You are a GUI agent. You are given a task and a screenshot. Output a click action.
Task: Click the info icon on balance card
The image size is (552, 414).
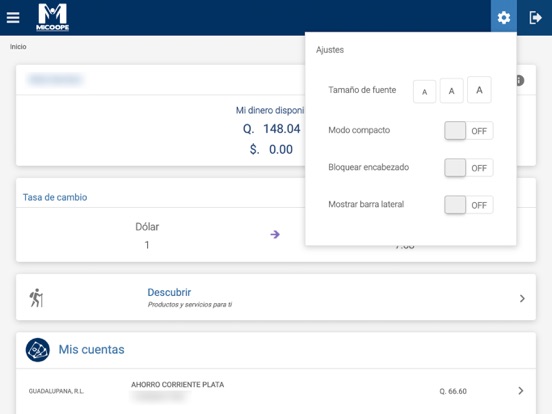click(520, 81)
